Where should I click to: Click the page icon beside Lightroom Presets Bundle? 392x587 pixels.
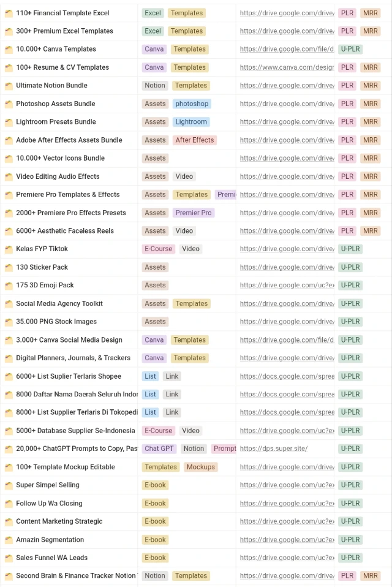[x=9, y=122]
